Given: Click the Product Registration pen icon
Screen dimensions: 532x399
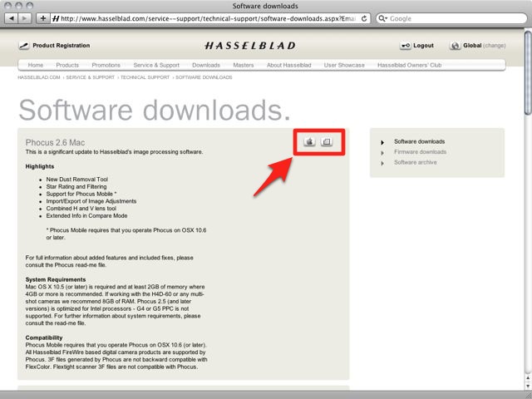Looking at the screenshot, I should [24, 46].
